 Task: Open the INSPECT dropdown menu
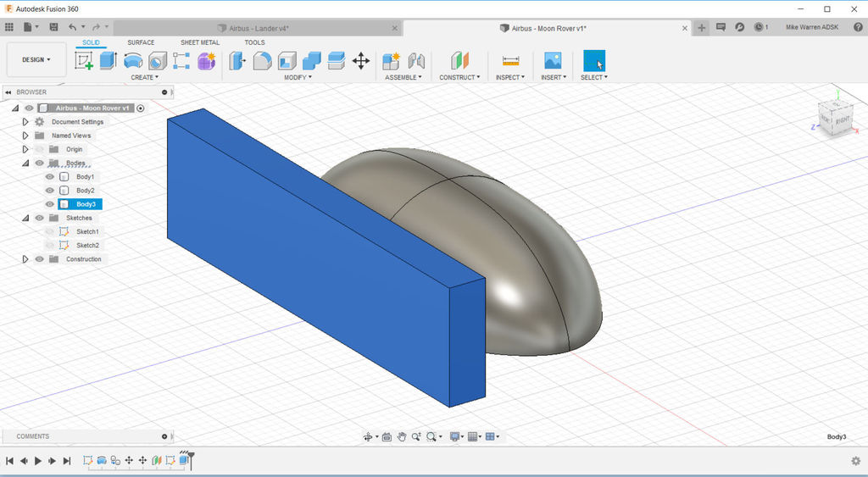coord(509,77)
